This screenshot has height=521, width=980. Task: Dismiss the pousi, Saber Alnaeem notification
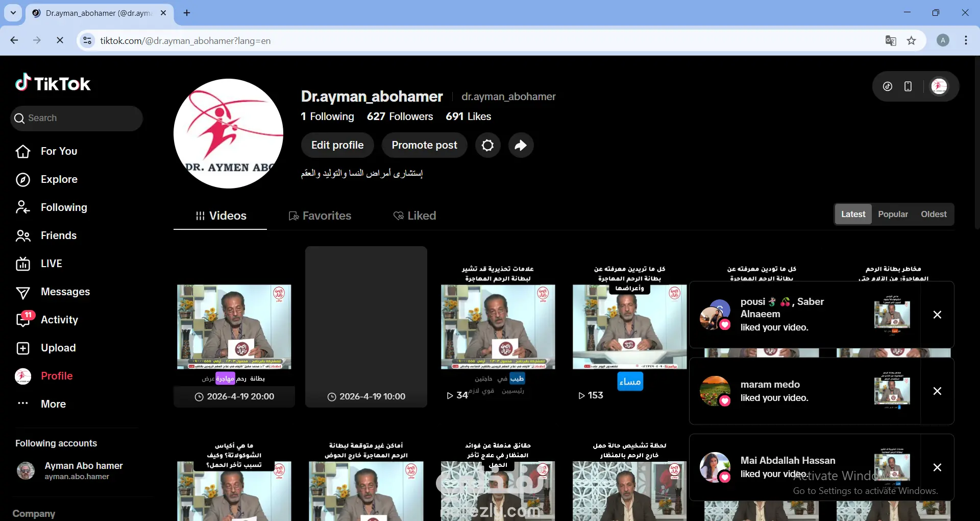[x=937, y=315]
